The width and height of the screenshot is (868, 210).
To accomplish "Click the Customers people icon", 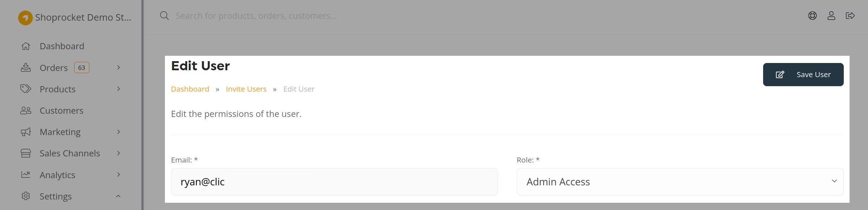I will coord(26,110).
